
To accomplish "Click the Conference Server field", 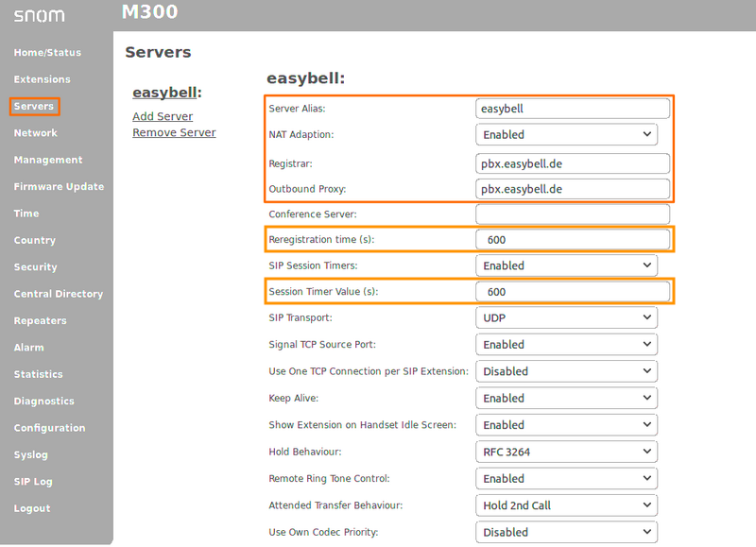I will coord(573,214).
